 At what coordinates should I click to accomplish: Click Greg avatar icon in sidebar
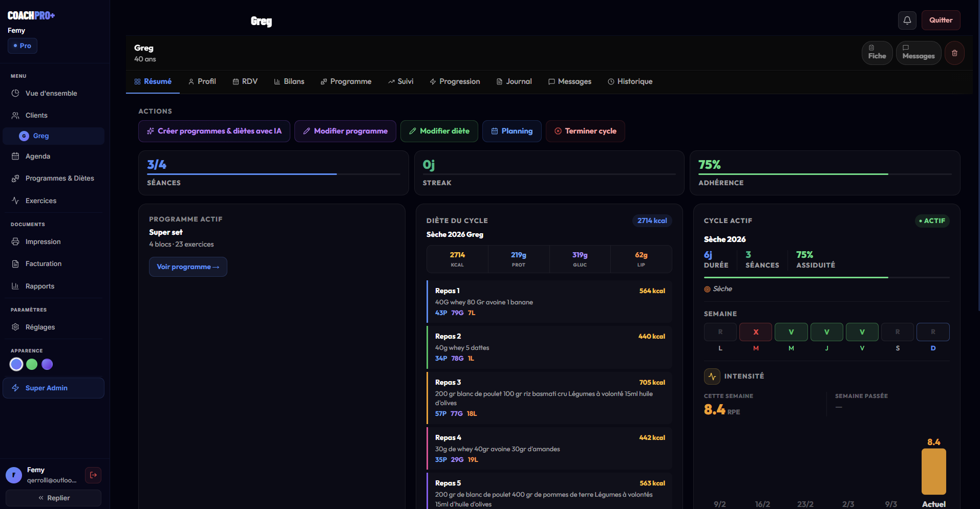(x=24, y=136)
